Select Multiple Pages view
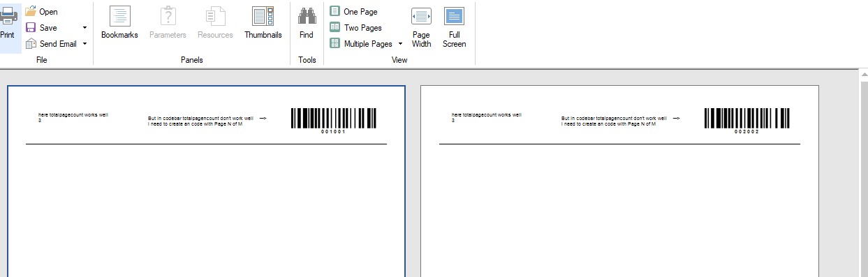 361,44
